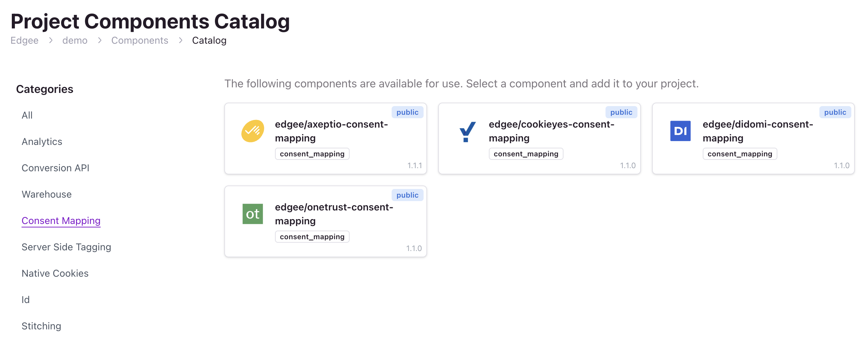This screenshot has height=337, width=868.
Task: Open the edgee/onetrust-consent-mapping component
Action: (x=326, y=221)
